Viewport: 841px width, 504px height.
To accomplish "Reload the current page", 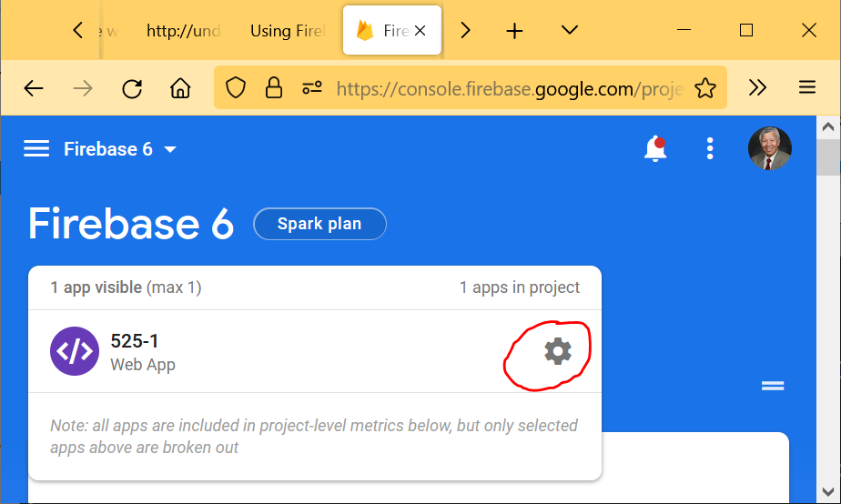I will click(x=132, y=88).
